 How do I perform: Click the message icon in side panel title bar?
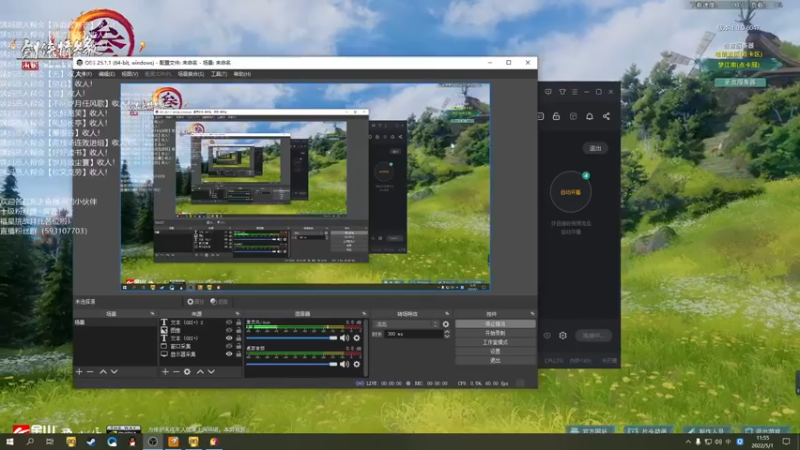coord(548,92)
